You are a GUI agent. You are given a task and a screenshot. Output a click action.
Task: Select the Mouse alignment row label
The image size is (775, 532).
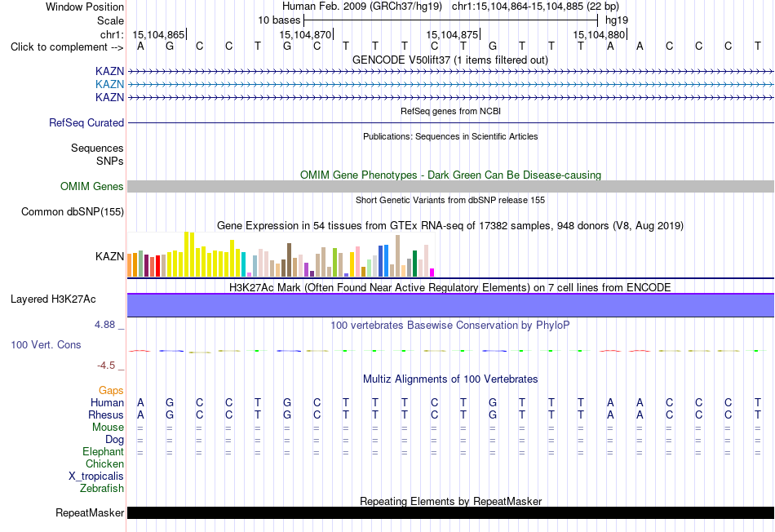coord(108,428)
